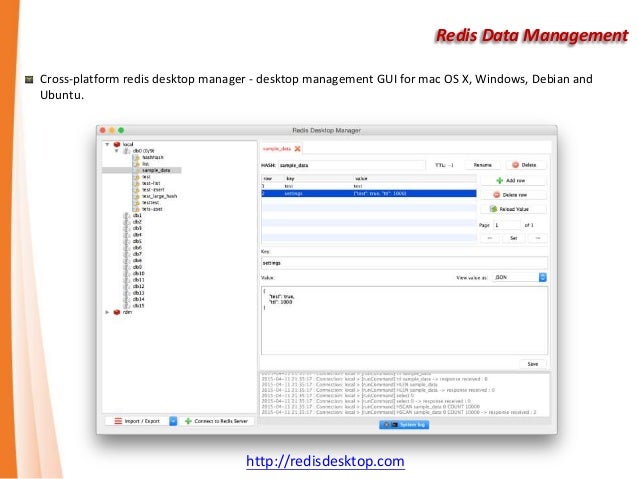638x479 pixels.
Task: Select the db15 database
Action: tap(138, 306)
